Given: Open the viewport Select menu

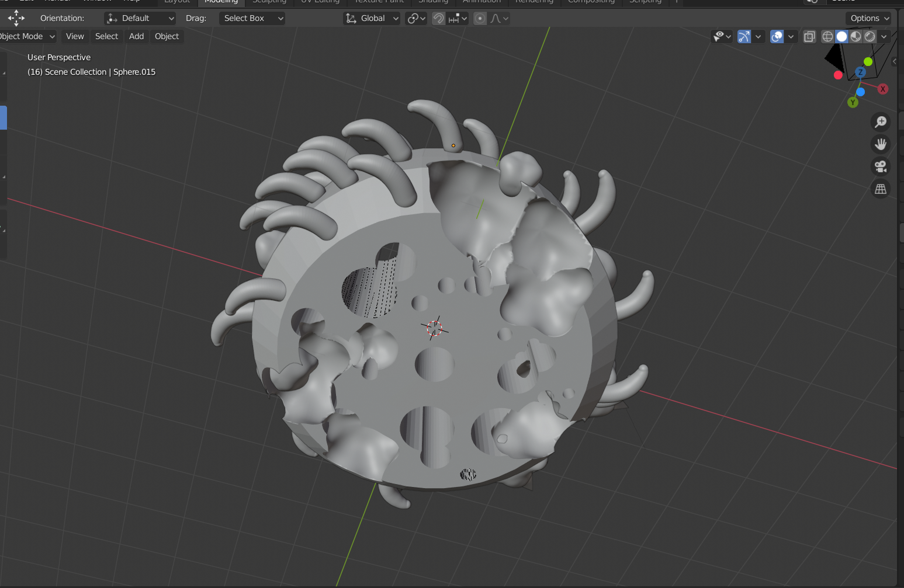Looking at the screenshot, I should click(x=106, y=36).
